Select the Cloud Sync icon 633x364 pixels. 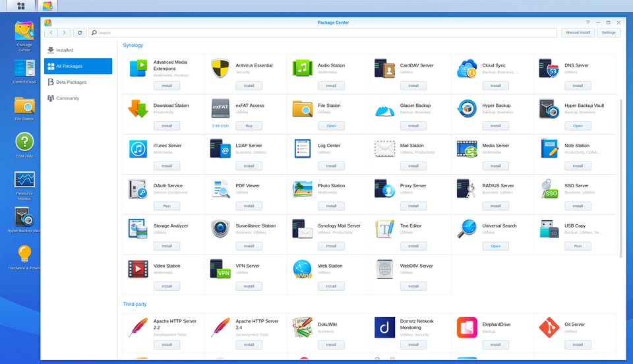(467, 68)
